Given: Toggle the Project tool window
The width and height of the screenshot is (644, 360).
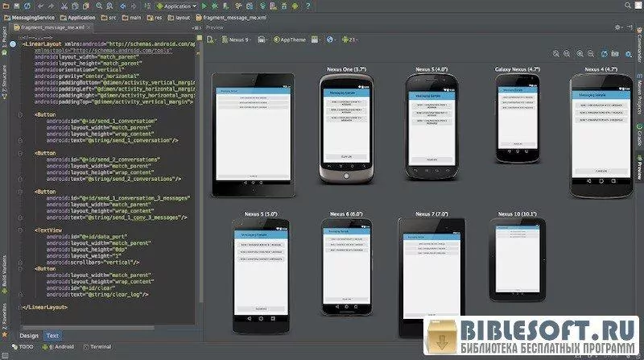Looking at the screenshot, I should click(x=4, y=35).
